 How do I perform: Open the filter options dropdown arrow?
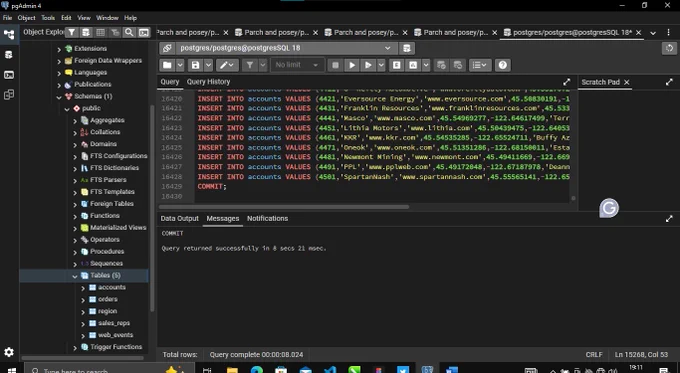pos(263,65)
